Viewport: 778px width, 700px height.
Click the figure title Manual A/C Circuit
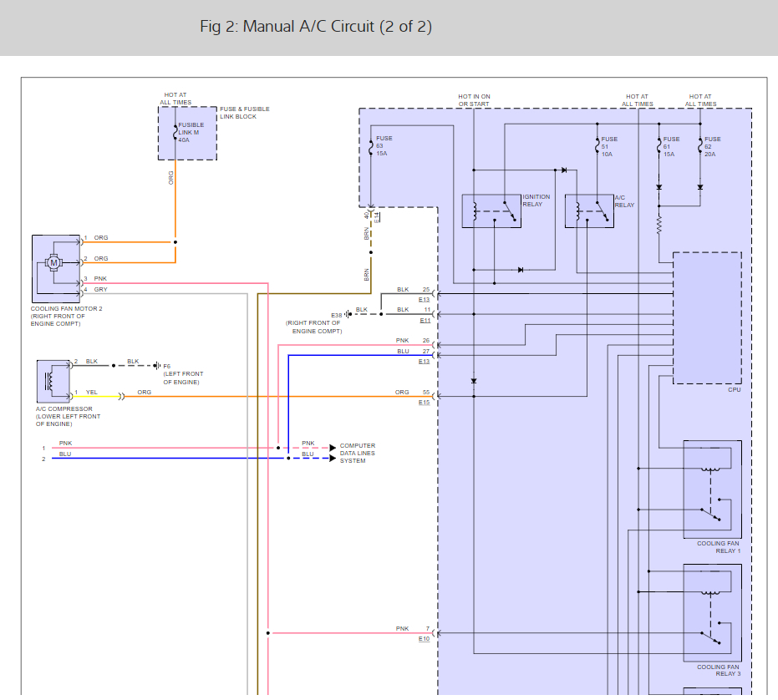[x=316, y=27]
